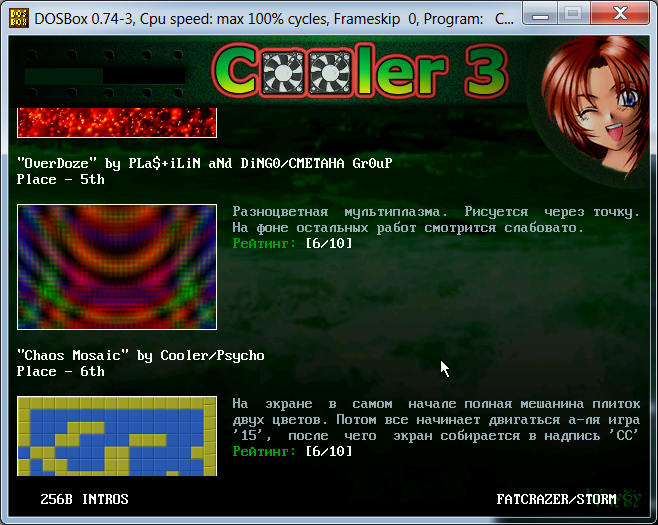This screenshot has height=525, width=658.
Task: Click the winking anime girl portrait
Action: pyautogui.click(x=594, y=109)
